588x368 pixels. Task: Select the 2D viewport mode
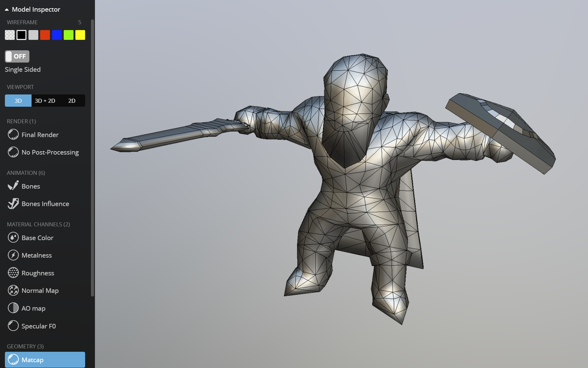tap(72, 100)
